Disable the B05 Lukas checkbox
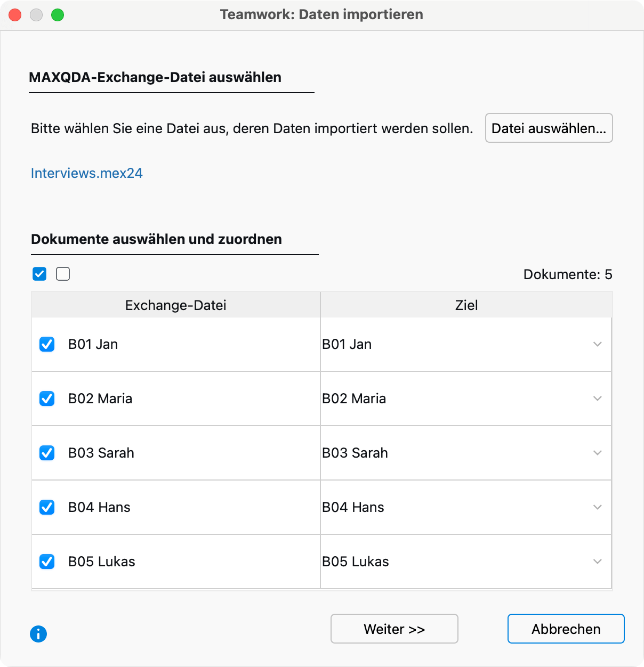The image size is (644, 667). coord(47,562)
